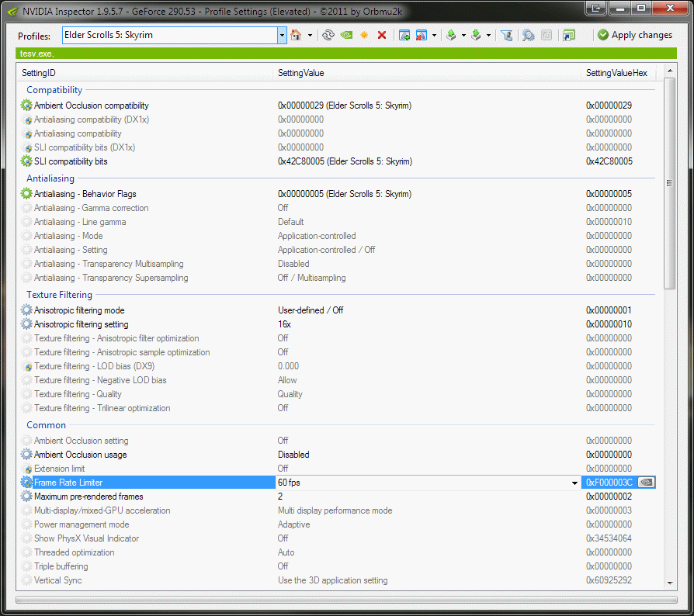Click the SettingValue column header
Viewport: 694px width, 616px height.
point(427,73)
